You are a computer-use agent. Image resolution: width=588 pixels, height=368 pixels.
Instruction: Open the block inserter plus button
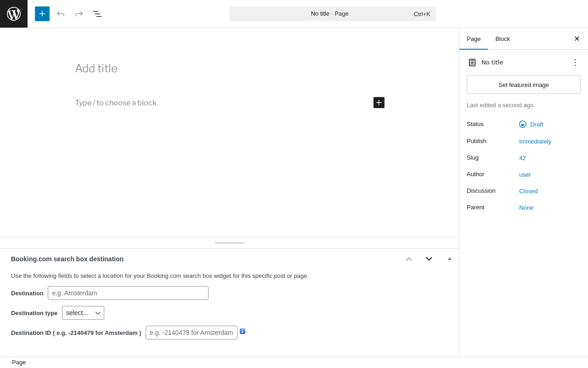point(42,14)
